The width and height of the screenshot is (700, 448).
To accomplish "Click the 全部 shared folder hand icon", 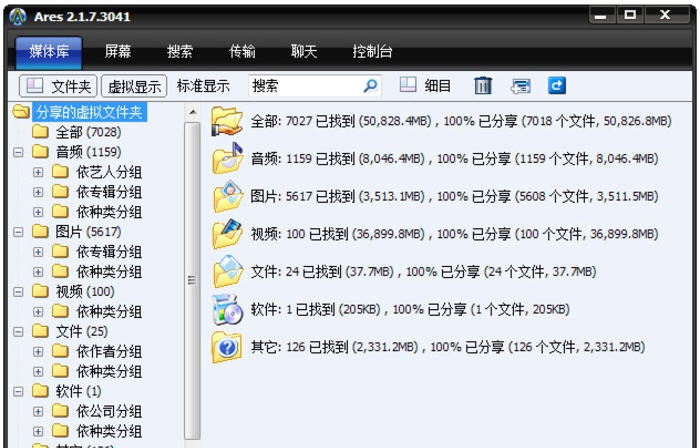I will point(227,121).
